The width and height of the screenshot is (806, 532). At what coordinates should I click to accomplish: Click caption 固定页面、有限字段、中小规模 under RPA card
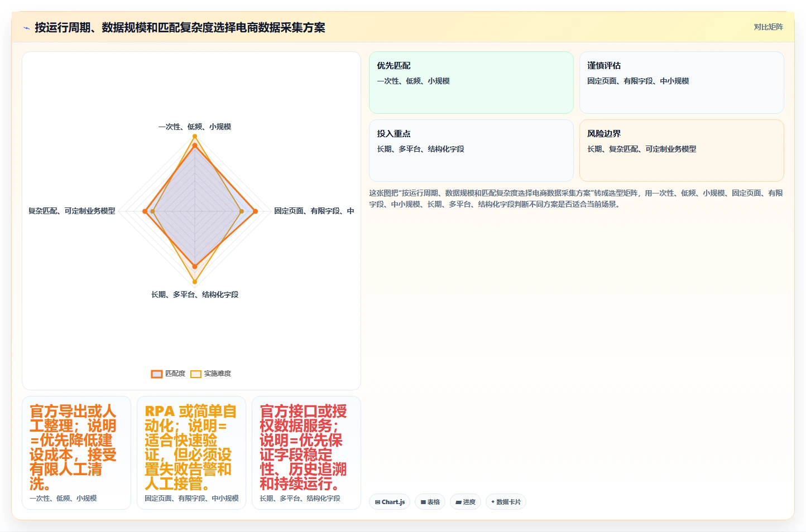coord(191,499)
